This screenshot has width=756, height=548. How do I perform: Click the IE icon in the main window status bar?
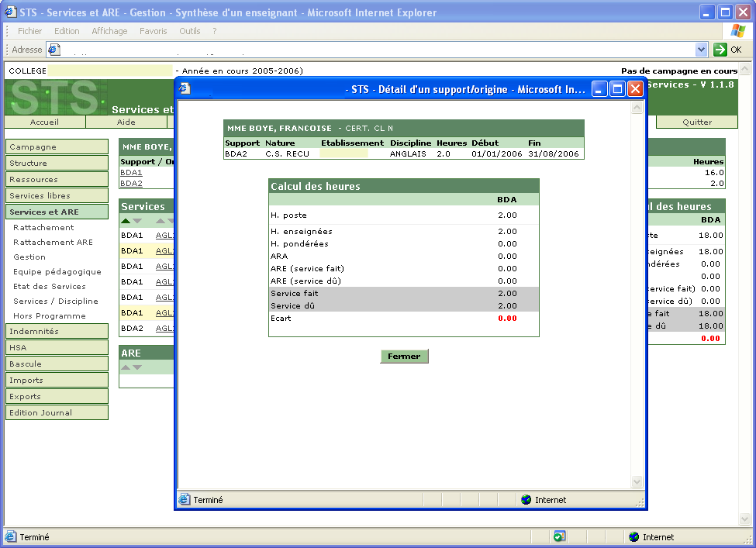tap(10, 536)
